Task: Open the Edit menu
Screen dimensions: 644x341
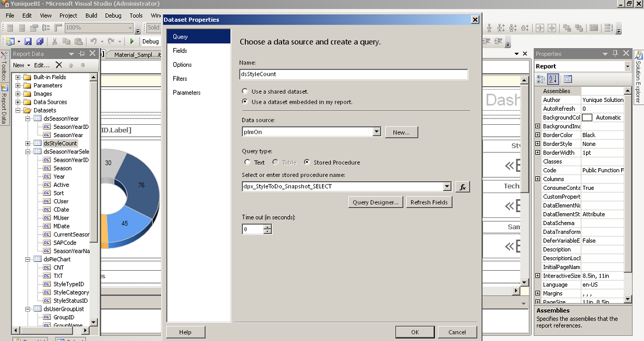Action: (27, 15)
